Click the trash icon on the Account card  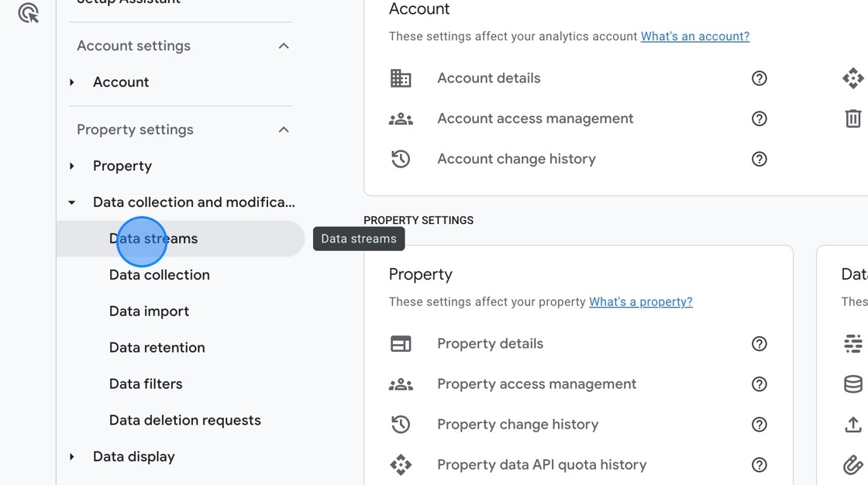coord(852,118)
